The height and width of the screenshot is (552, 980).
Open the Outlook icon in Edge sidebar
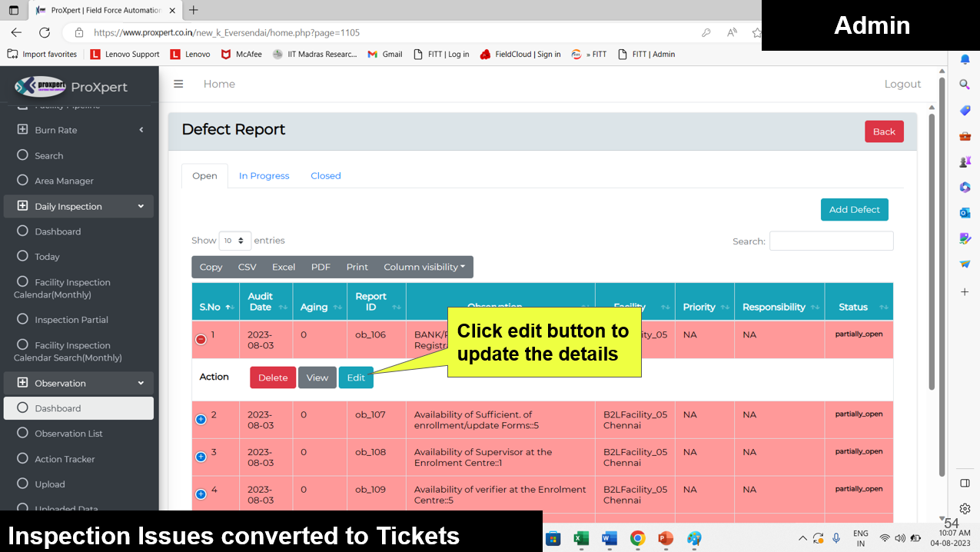tap(965, 213)
